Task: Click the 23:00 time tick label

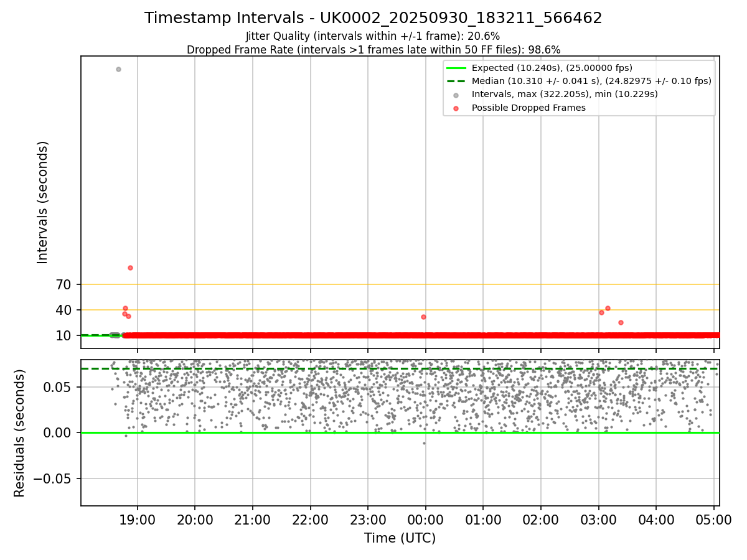Action: tap(368, 519)
